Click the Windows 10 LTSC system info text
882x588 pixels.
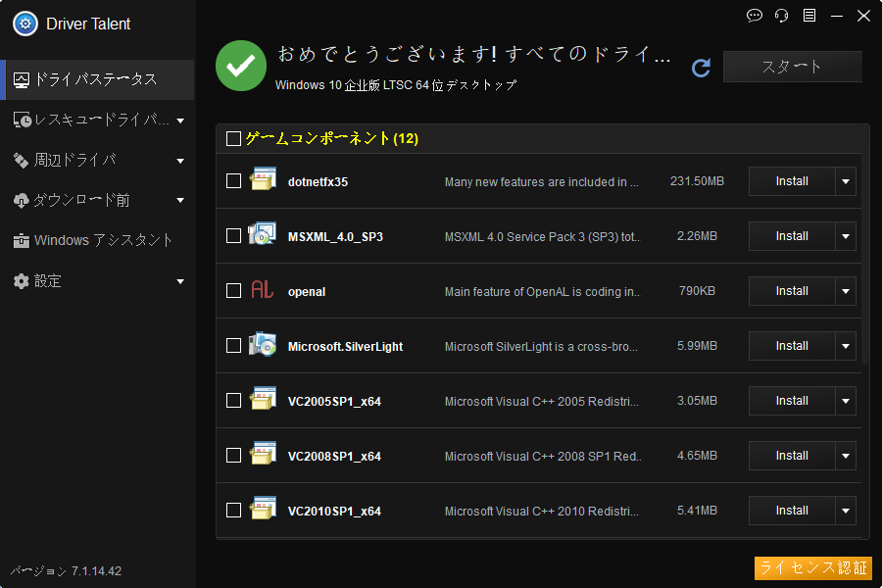pyautogui.click(x=396, y=85)
